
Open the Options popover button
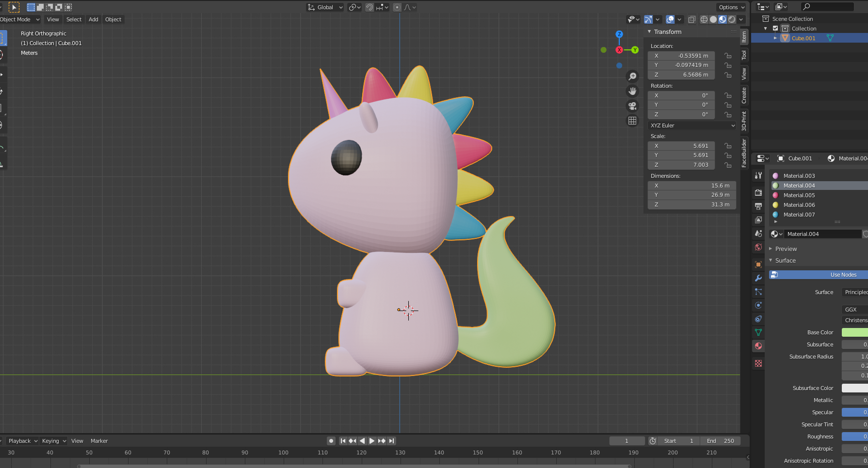731,7
